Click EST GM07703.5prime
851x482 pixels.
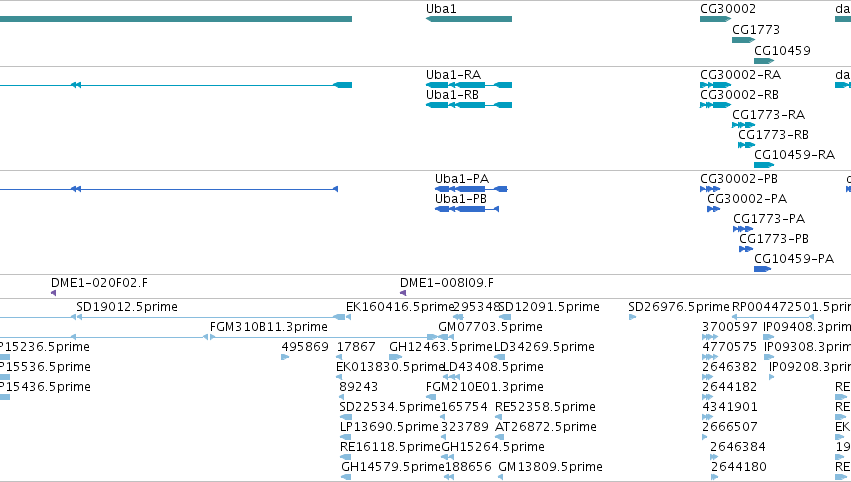491,327
